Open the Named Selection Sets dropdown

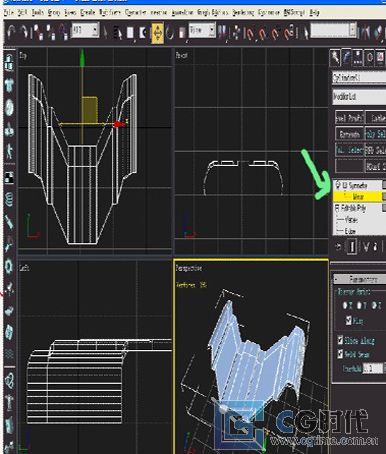click(333, 30)
